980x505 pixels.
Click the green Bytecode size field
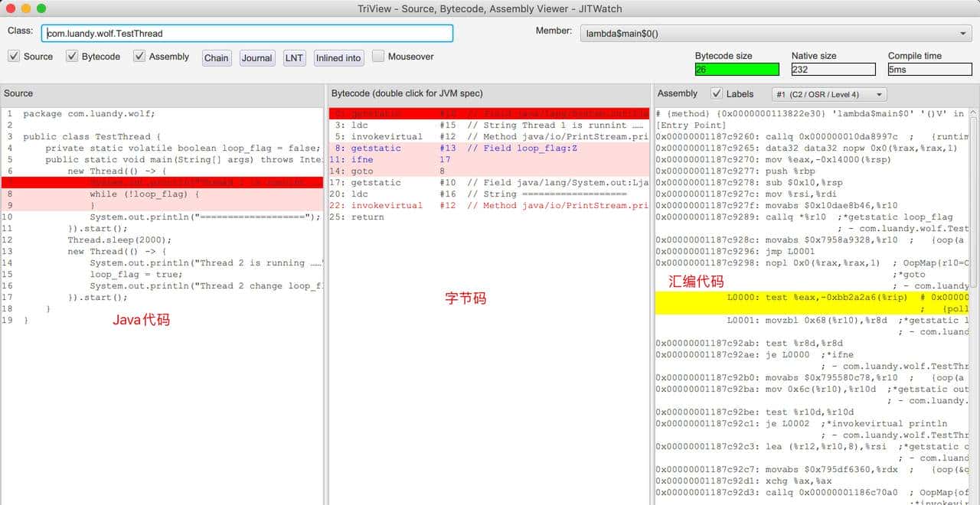pyautogui.click(x=737, y=70)
